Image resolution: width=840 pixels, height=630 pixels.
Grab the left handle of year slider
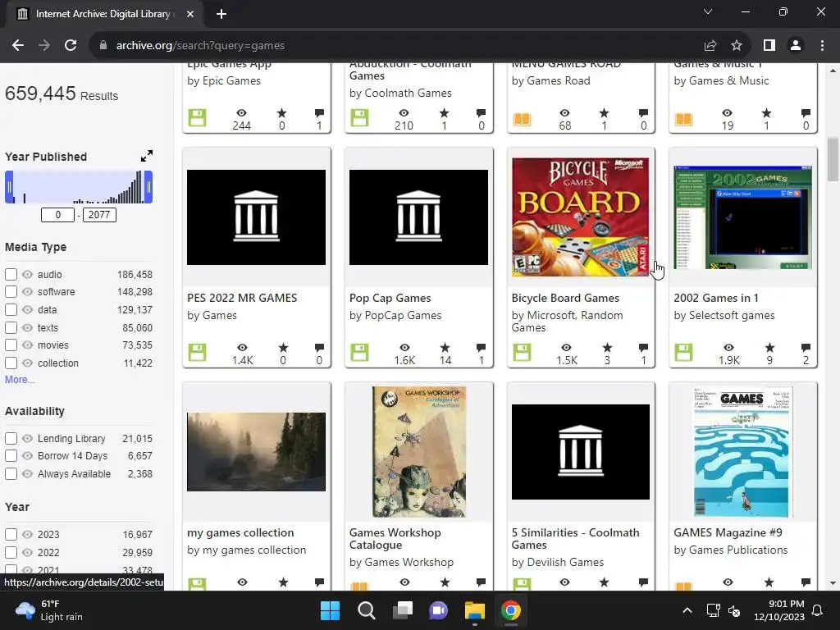[9, 187]
